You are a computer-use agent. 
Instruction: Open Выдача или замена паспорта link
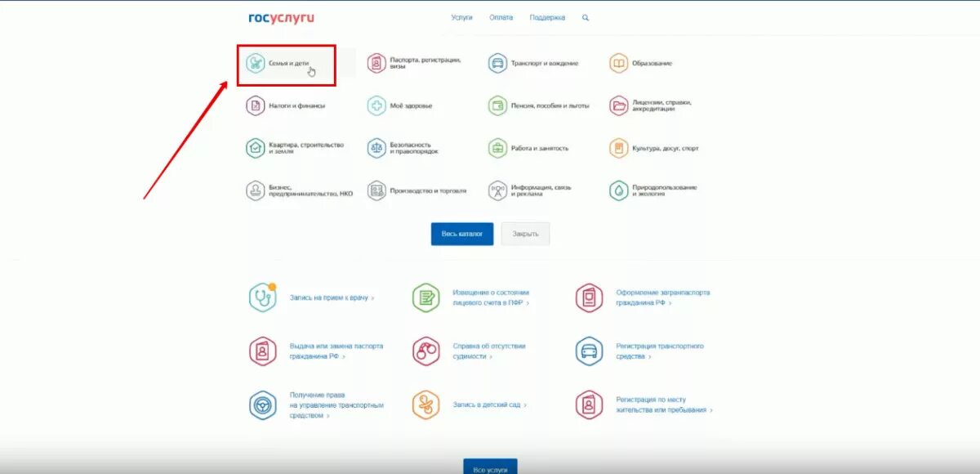point(336,351)
